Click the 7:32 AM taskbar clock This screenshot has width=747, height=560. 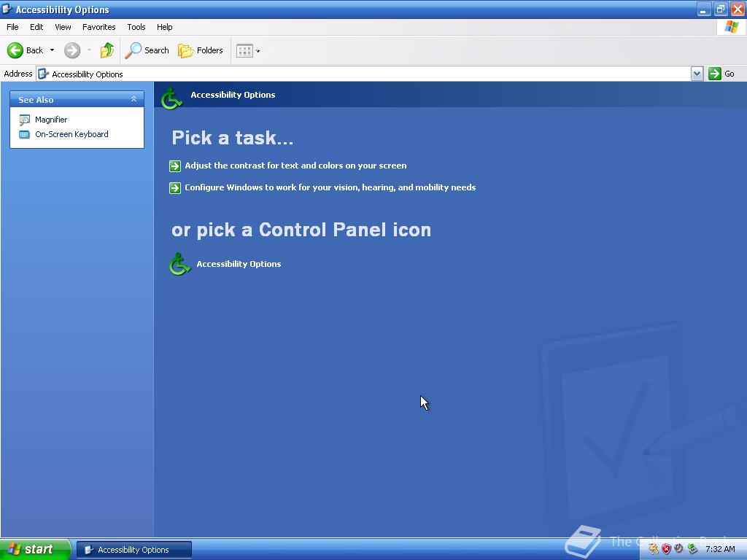pos(720,549)
